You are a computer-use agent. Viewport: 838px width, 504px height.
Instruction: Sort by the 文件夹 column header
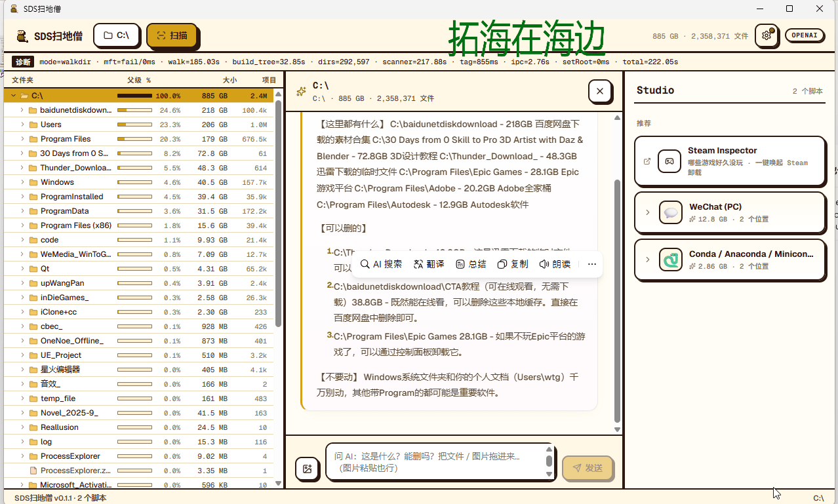tap(22, 80)
